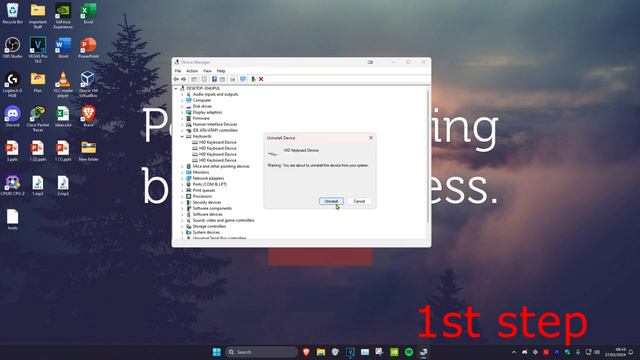The width and height of the screenshot is (640, 360).
Task: Collapse the DESKTOP computer root node
Action: [x=176, y=88]
